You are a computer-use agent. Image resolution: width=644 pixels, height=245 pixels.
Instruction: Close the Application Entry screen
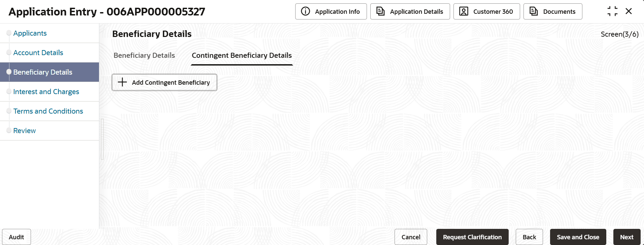click(629, 11)
